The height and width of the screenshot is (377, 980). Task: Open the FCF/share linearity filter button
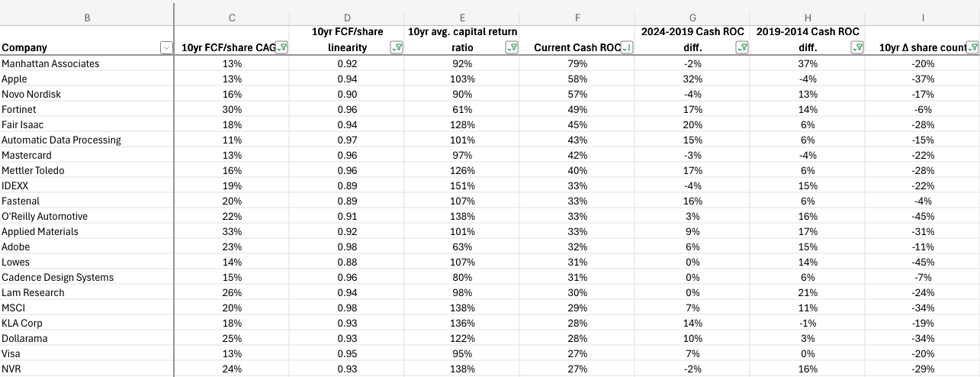(x=397, y=48)
